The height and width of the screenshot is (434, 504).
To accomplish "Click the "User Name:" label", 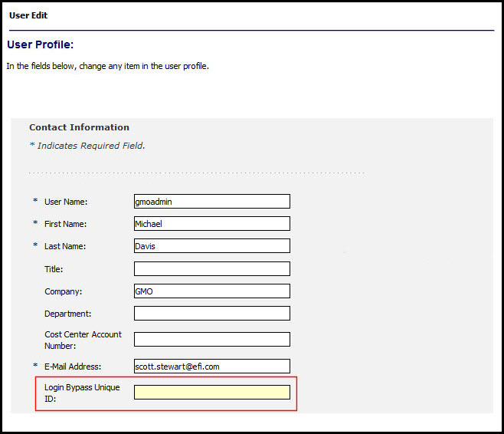I will (66, 202).
